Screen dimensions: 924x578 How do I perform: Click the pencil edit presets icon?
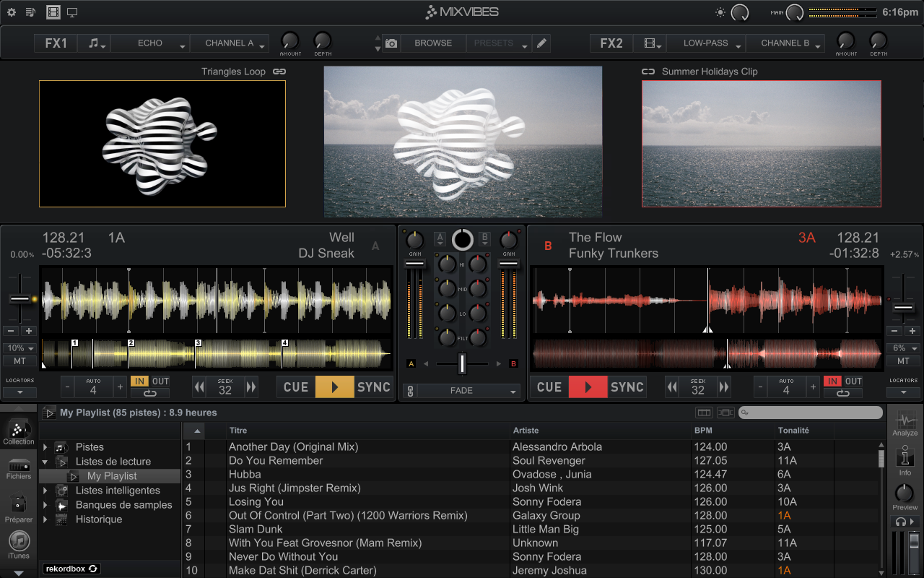tap(541, 43)
